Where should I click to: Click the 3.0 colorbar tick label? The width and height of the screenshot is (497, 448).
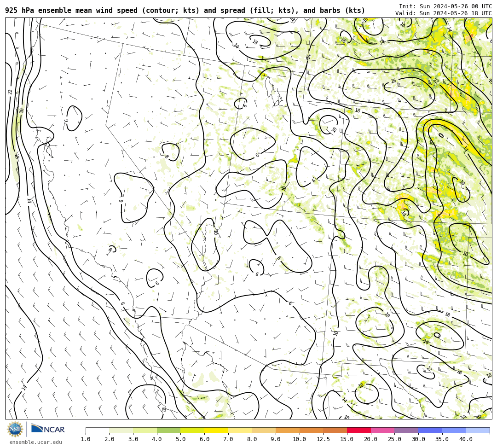(133, 439)
